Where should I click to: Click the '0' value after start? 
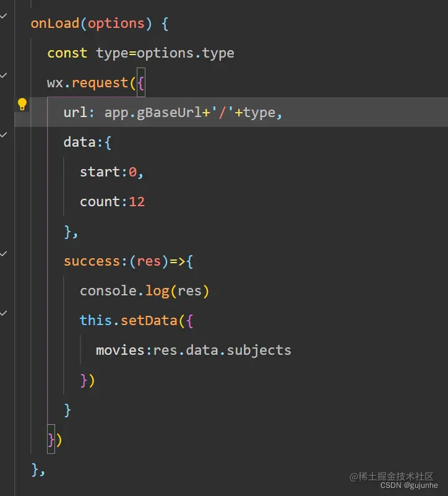pos(132,172)
